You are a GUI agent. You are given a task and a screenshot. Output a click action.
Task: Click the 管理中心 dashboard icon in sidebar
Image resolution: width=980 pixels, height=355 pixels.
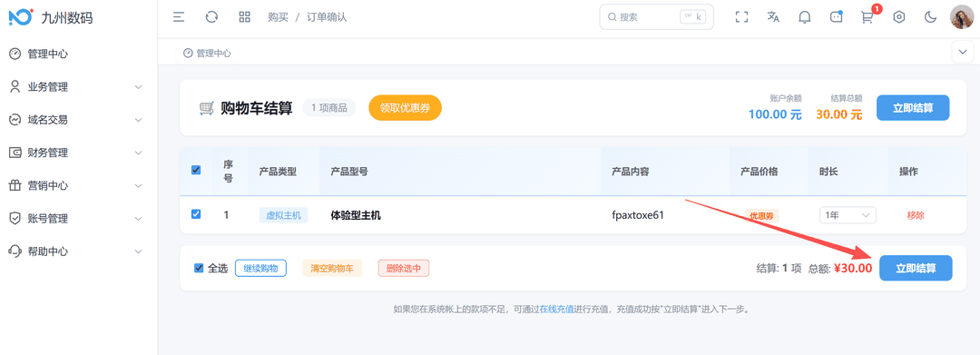[15, 54]
